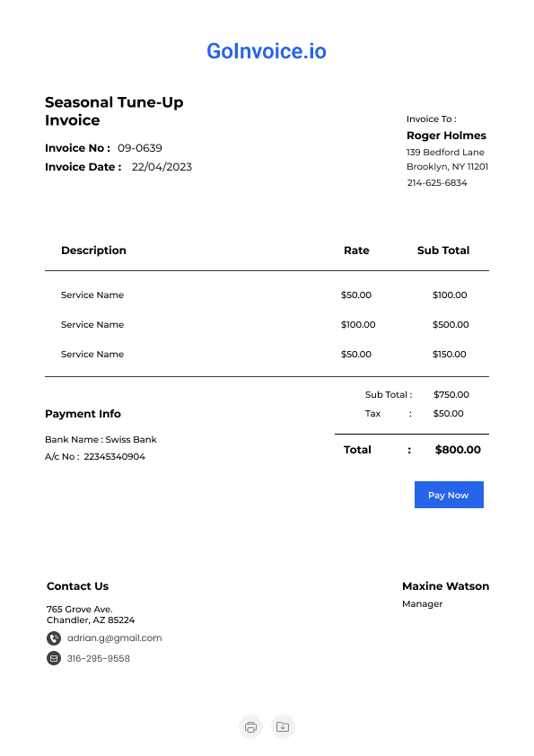Select the invoice number 09-0639
Image resolution: width=534 pixels, height=756 pixels.
[140, 148]
